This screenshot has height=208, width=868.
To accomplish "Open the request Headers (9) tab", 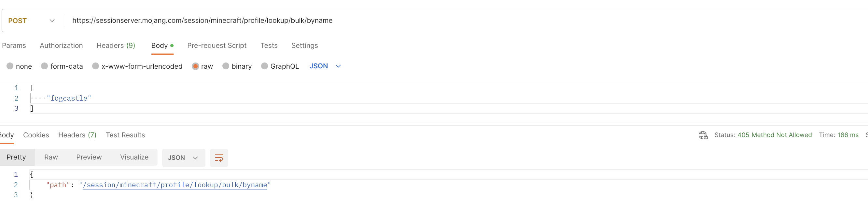I will 116,46.
